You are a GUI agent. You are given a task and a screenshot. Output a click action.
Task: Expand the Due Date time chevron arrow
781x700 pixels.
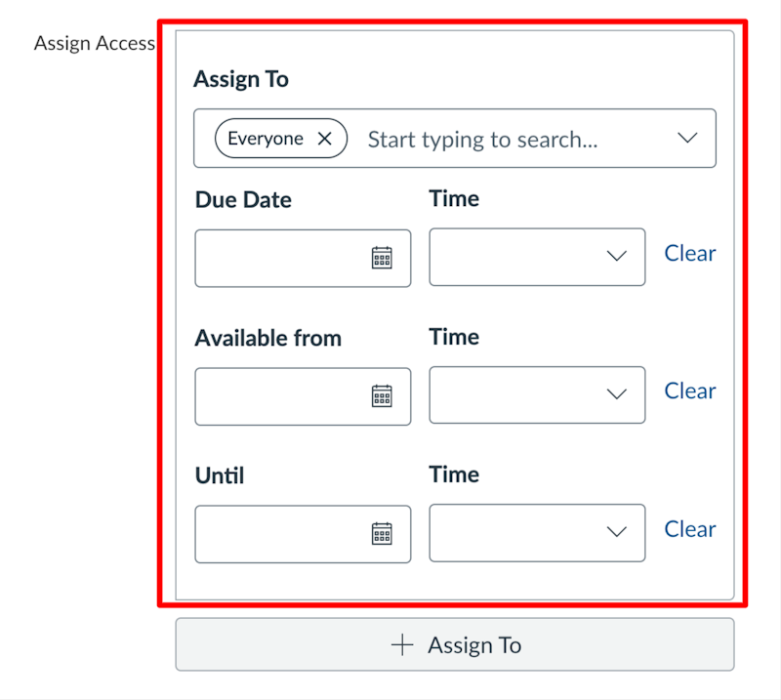617,256
